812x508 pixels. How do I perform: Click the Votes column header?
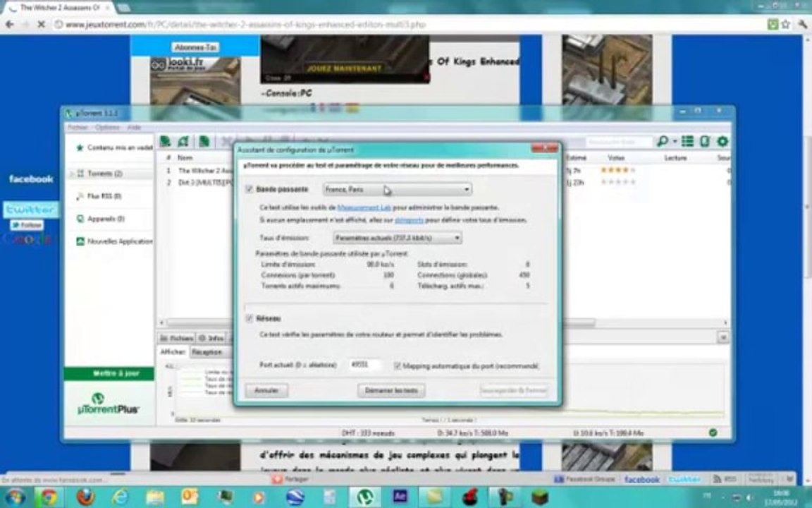pos(616,157)
